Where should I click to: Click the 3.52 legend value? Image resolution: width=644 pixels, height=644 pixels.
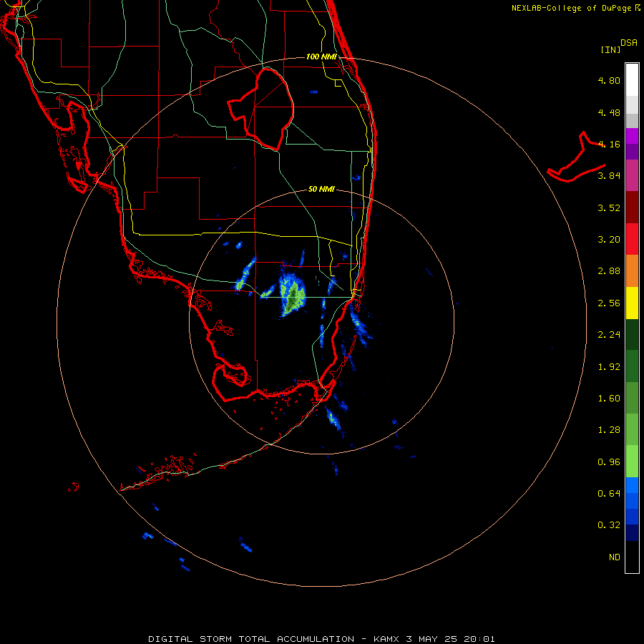click(x=609, y=208)
